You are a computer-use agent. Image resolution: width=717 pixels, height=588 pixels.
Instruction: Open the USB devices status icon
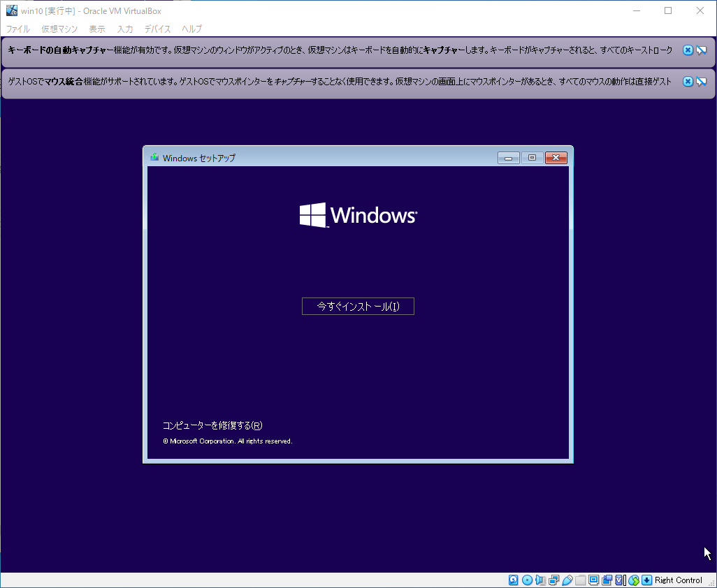[567, 580]
